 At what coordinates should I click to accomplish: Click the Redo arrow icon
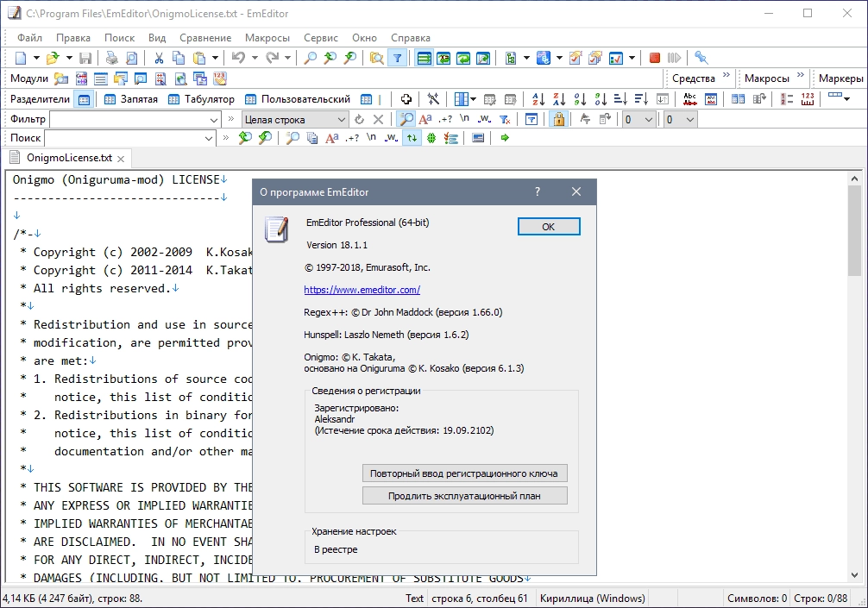coord(272,58)
